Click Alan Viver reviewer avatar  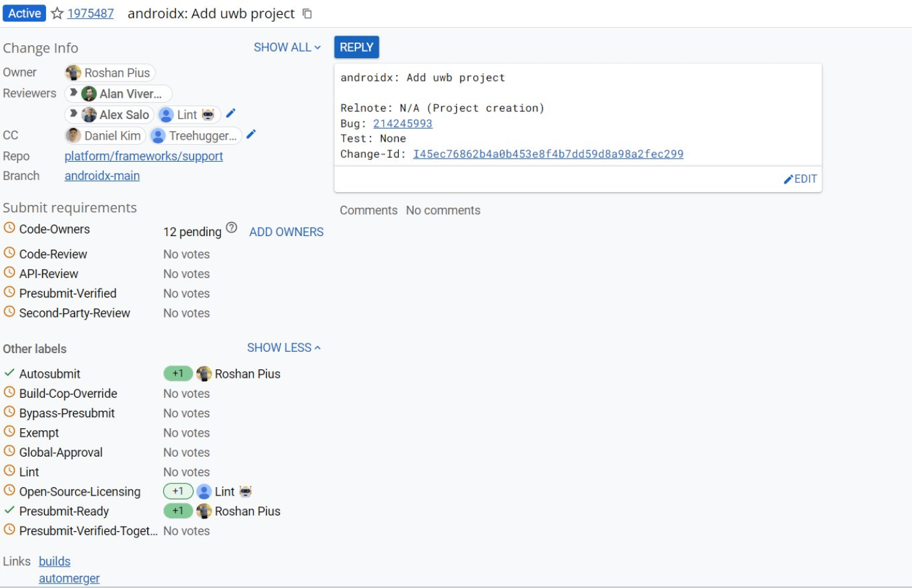point(89,94)
